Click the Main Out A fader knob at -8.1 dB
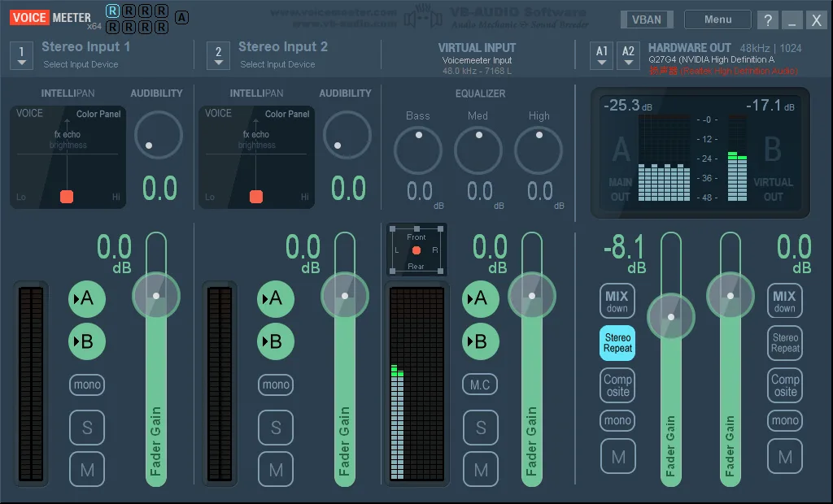This screenshot has height=504, width=833. click(x=671, y=317)
